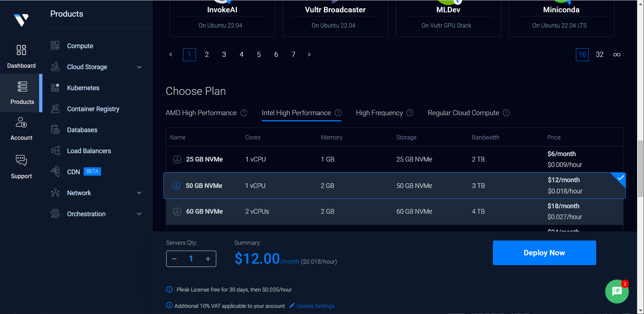The width and height of the screenshot is (644, 314).
Task: Click the Network icon
Action: coord(55,193)
